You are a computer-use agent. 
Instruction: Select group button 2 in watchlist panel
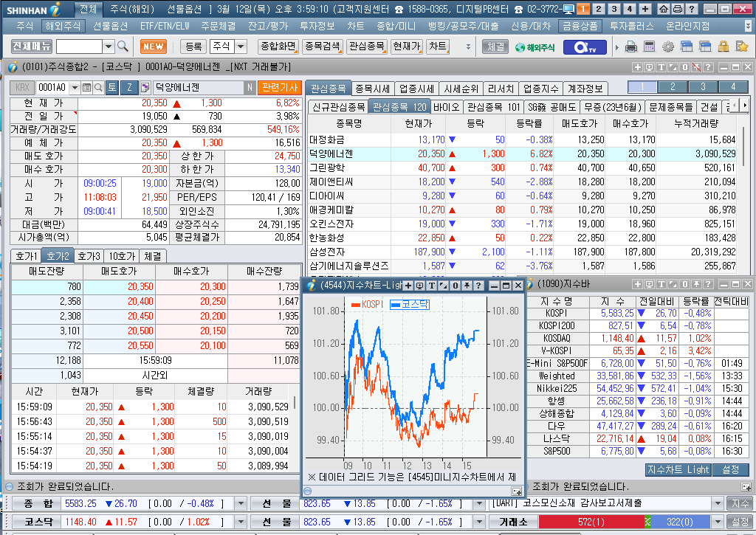click(x=673, y=87)
